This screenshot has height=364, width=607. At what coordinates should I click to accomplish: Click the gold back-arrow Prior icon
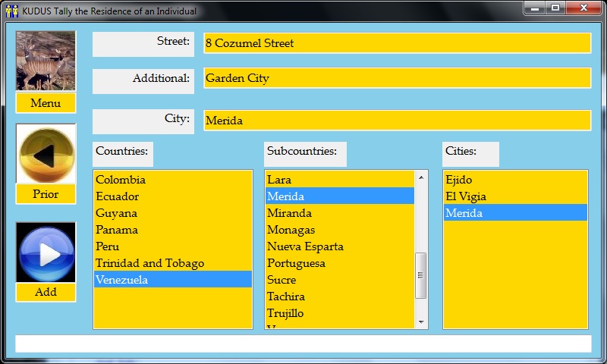[x=46, y=154]
